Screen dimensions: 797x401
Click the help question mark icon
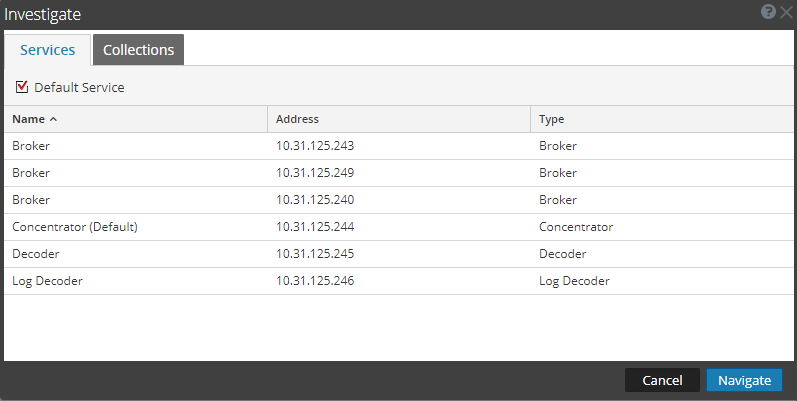768,12
